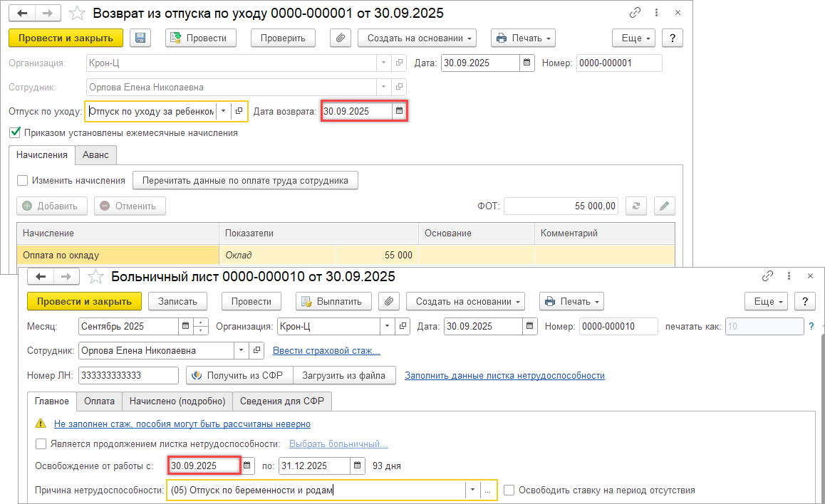Viewport: 825px width, 504px height.
Task: Click the link icon in sick leave header
Action: point(767,276)
